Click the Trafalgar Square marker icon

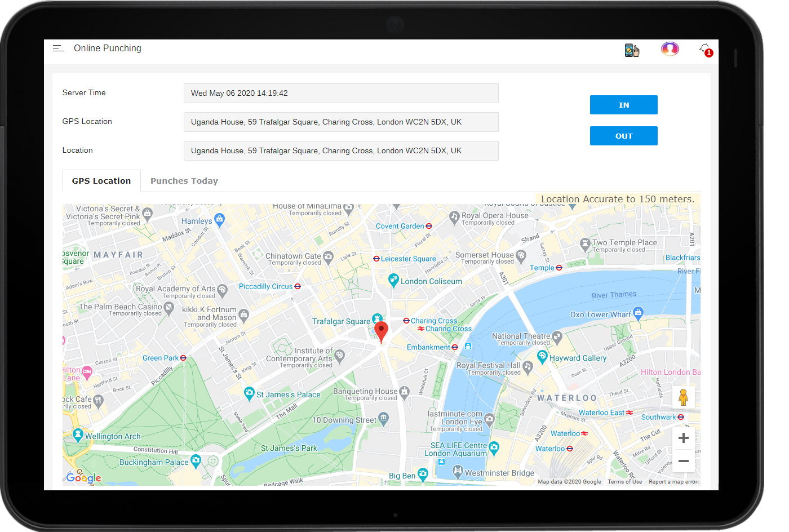378,318
